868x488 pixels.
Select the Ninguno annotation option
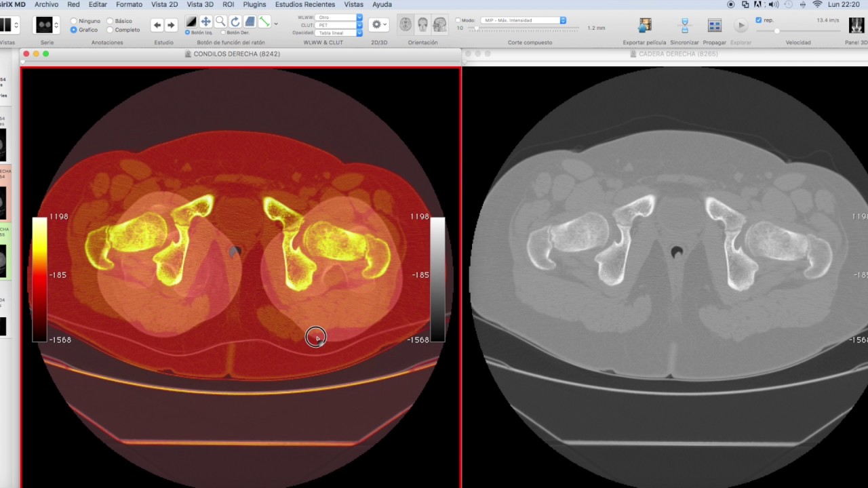(x=74, y=21)
